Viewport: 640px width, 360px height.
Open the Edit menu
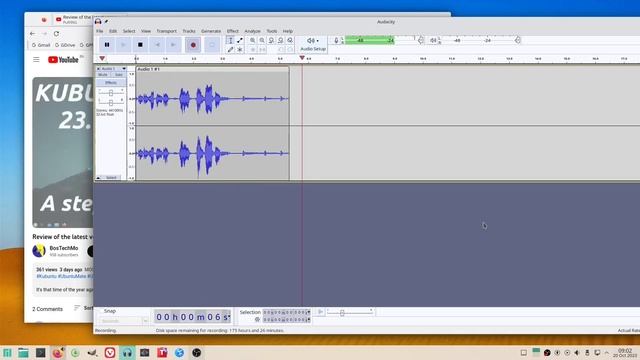click(113, 31)
